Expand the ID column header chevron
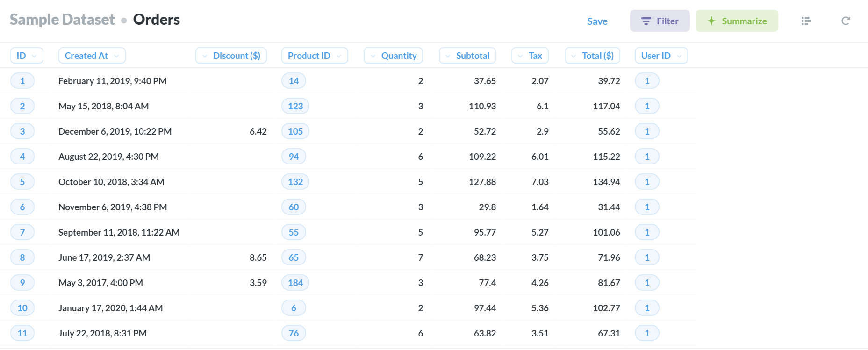The image size is (868, 350). click(34, 56)
